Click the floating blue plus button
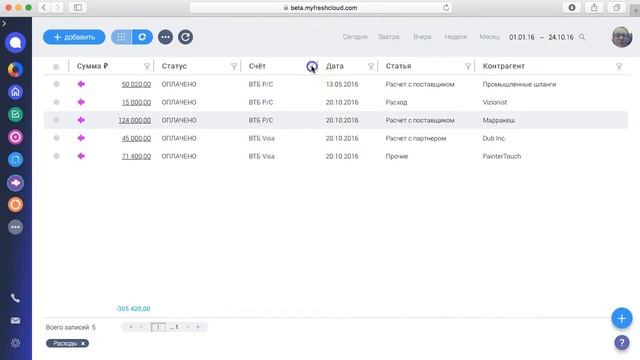 622,318
